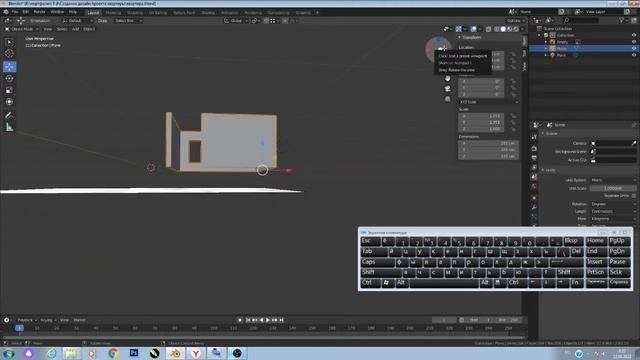Viewport: 640px width, 360px height.
Task: Open the viewport Add menu
Action: [76, 29]
